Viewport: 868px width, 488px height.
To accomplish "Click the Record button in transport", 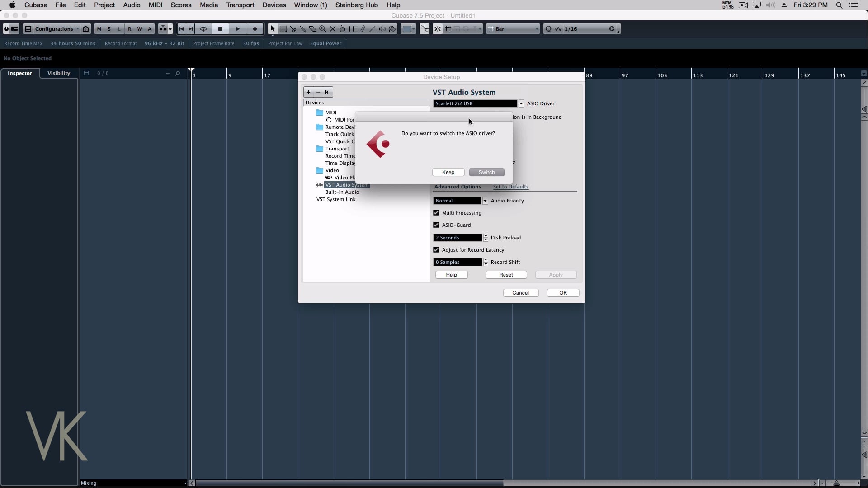I will coord(255,29).
